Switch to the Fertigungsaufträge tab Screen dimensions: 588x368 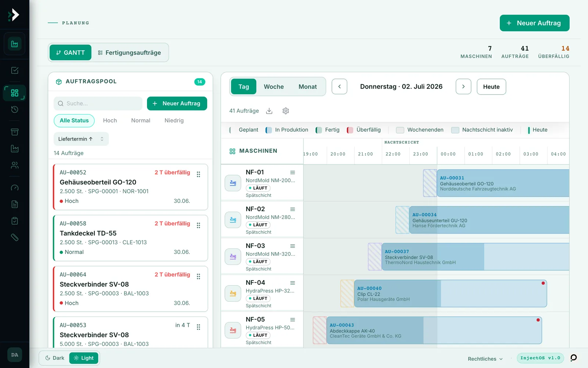129,53
